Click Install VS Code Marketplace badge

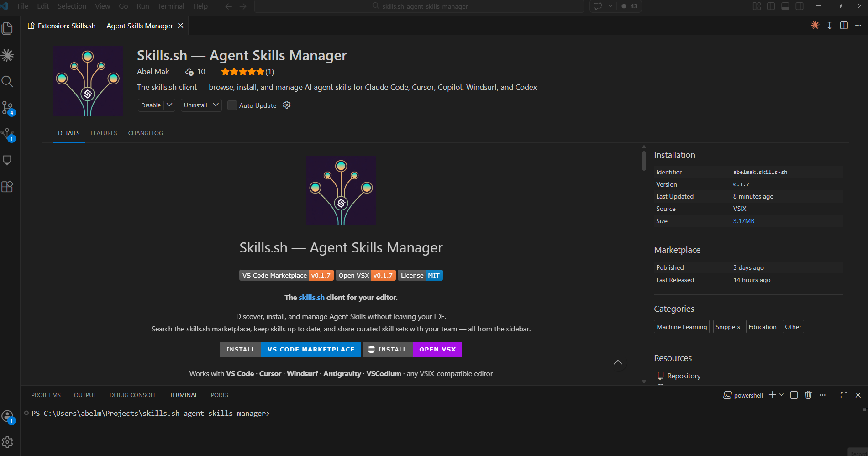point(290,349)
